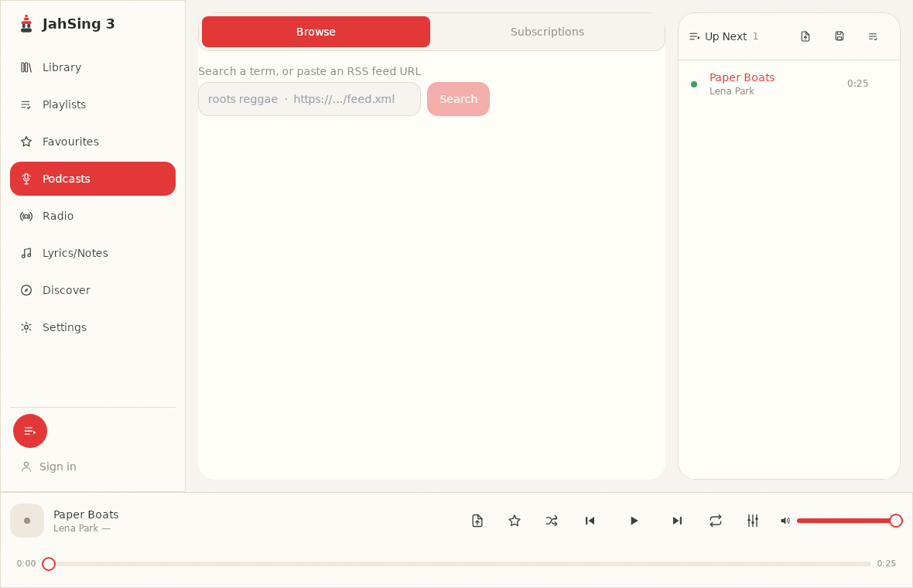This screenshot has width=913, height=588.
Task: Click the 0:00 elapsed time label
Action: 26,563
